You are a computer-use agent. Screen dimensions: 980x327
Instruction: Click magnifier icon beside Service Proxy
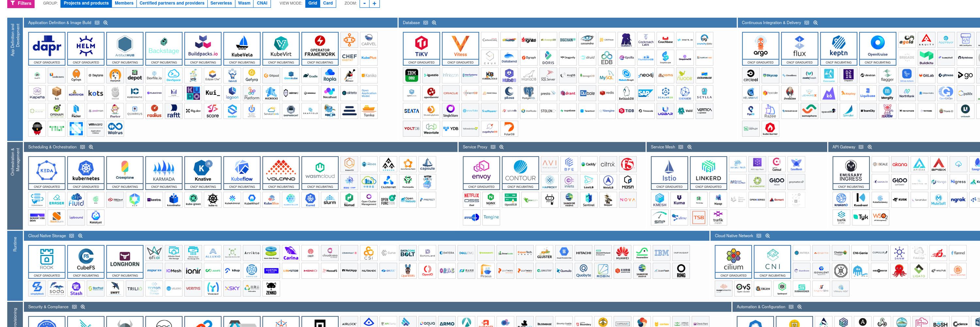[x=501, y=147]
